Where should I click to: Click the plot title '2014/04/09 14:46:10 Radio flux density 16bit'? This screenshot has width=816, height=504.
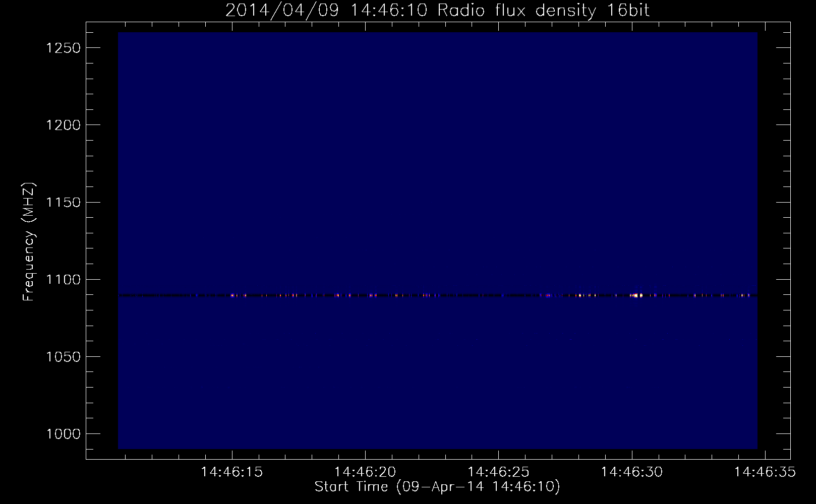click(437, 11)
